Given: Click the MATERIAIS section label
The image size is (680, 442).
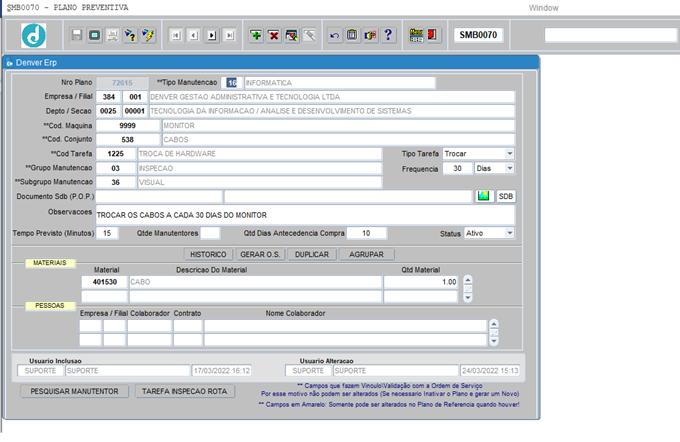Looking at the screenshot, I should tap(50, 263).
